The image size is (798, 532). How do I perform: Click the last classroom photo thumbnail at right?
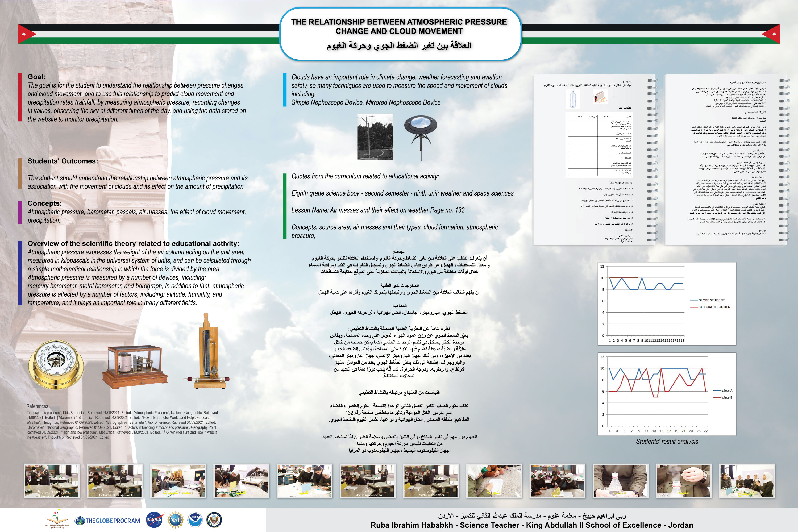[x=747, y=481]
